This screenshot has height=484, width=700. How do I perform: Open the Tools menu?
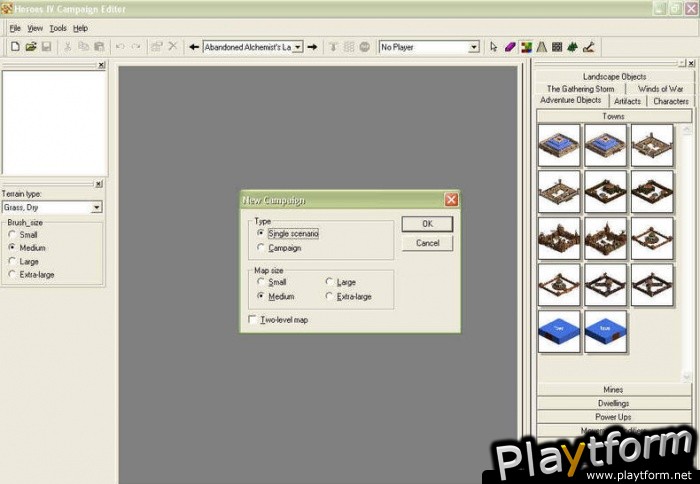point(58,28)
